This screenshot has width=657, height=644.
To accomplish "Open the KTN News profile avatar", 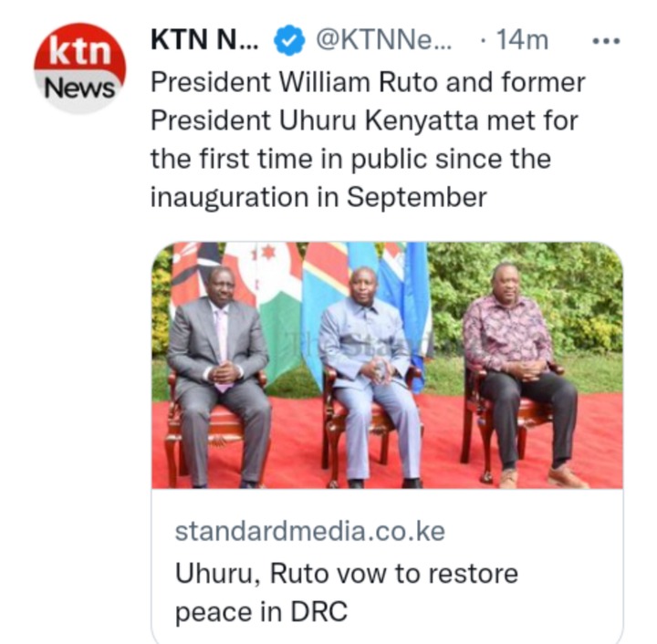I will (79, 68).
